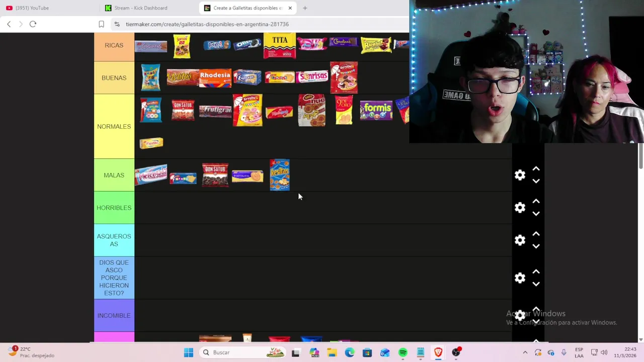Select the Rhodesia item in BUENAS

pyautogui.click(x=215, y=77)
